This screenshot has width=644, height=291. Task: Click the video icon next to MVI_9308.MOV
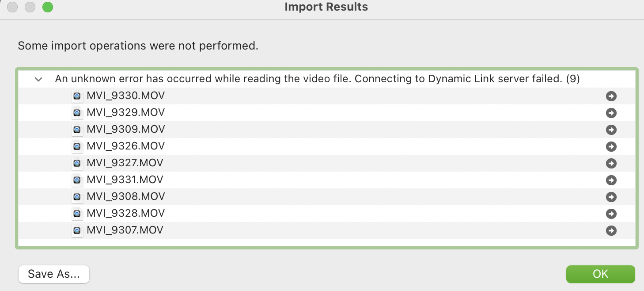77,197
